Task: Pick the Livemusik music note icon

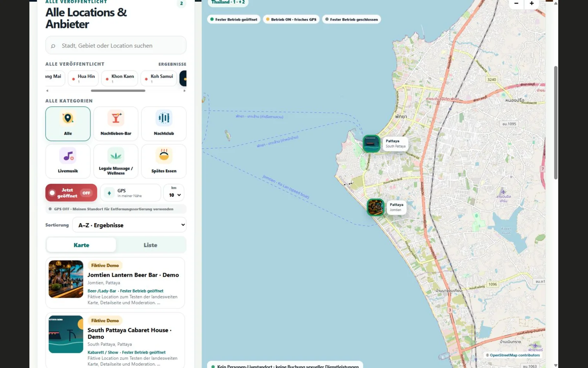Action: click(68, 156)
